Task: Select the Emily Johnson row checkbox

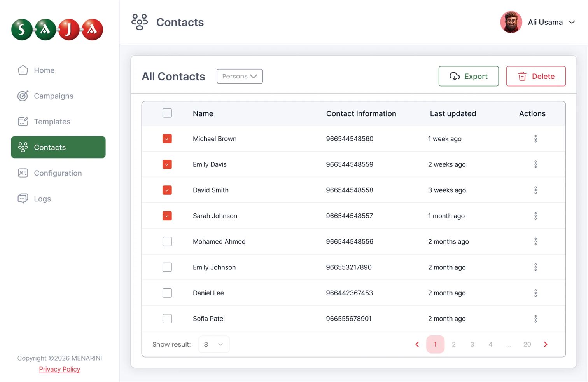Action: pyautogui.click(x=167, y=267)
